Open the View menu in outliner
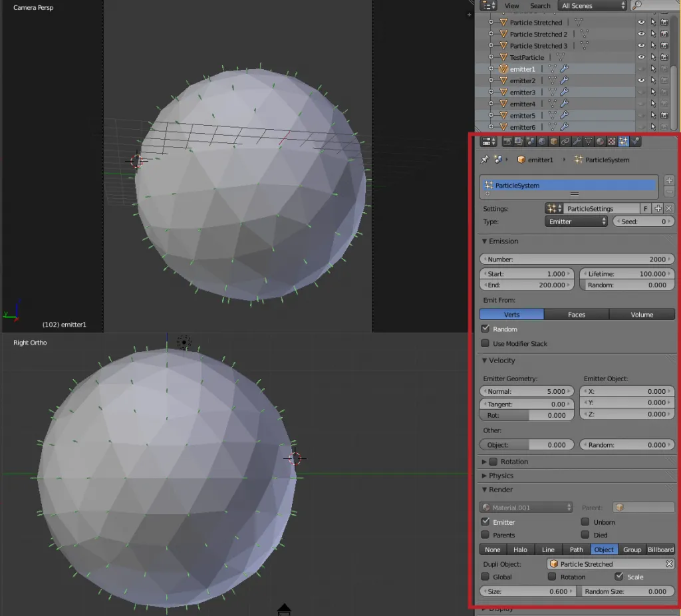Image resolution: width=681 pixels, height=616 pixels. pyautogui.click(x=511, y=5)
